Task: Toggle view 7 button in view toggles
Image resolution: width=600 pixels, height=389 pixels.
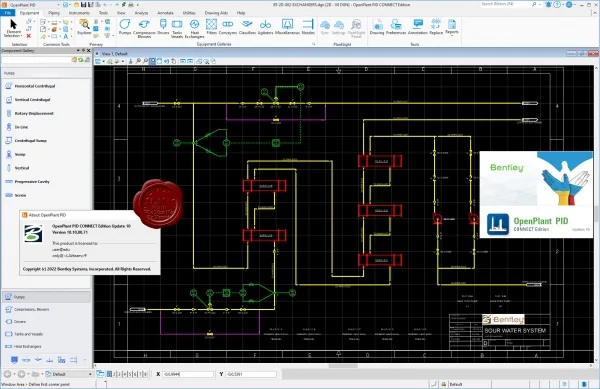Action: tap(140, 374)
